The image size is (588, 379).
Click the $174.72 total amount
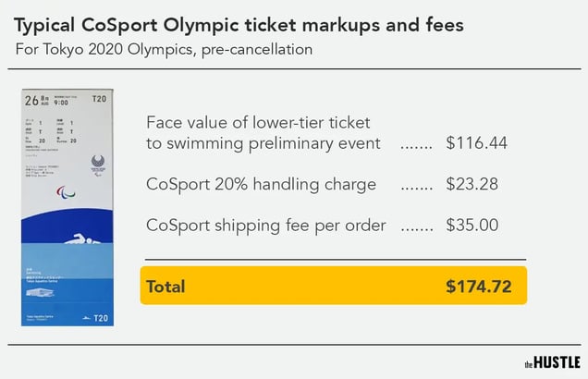[x=479, y=287]
